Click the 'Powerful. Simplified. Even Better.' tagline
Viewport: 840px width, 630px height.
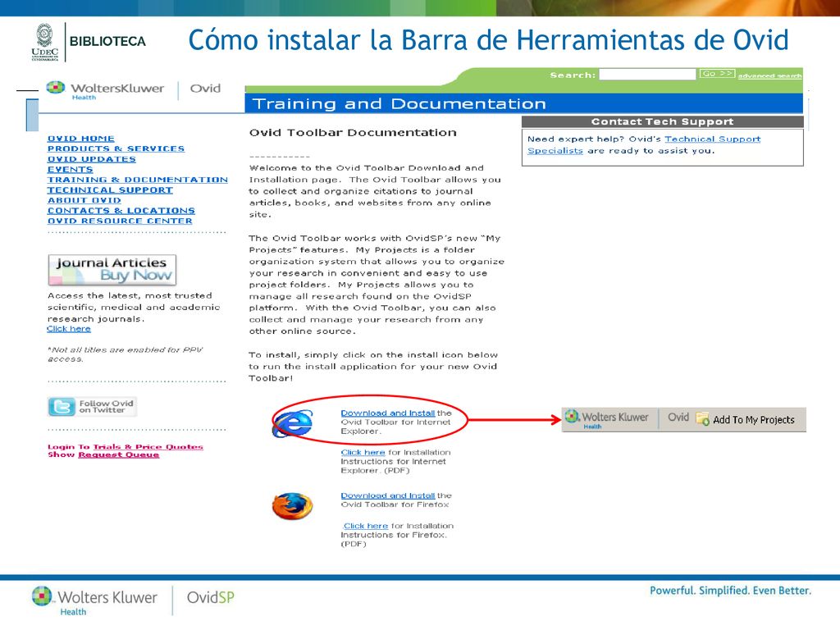coord(731,591)
